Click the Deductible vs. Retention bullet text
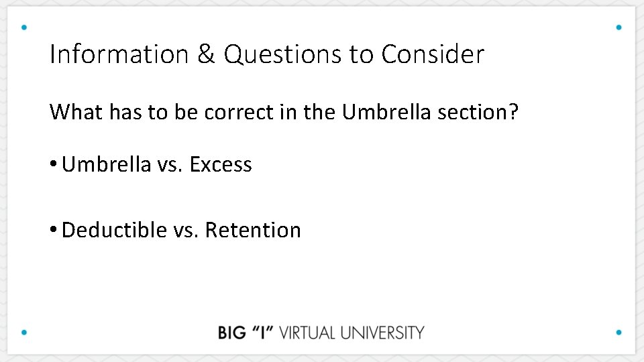 point(181,230)
